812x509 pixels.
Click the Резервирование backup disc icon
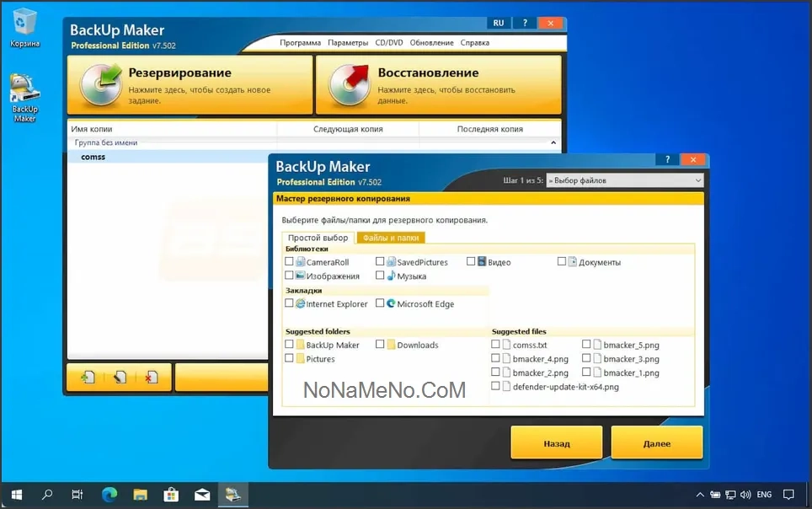[101, 84]
